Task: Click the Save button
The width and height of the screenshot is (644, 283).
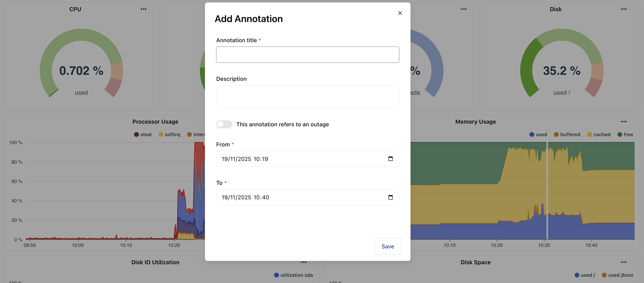Action: 388,246
